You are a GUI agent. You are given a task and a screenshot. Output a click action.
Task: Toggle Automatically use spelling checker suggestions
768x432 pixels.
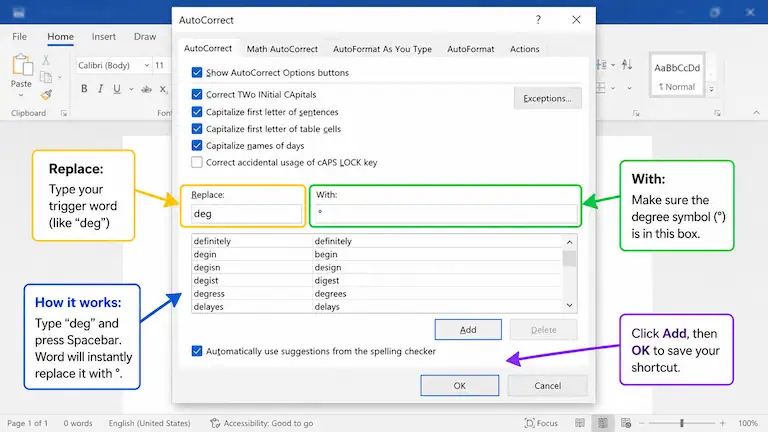[x=197, y=351]
